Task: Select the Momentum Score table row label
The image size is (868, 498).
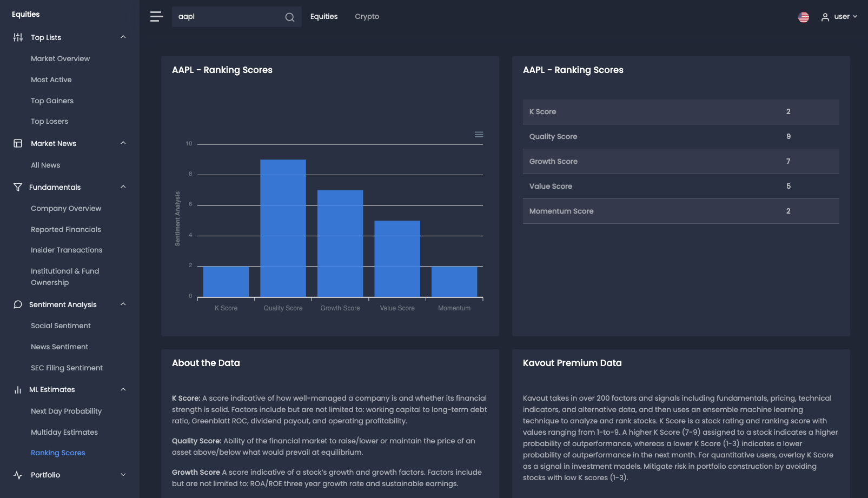Action: click(561, 211)
